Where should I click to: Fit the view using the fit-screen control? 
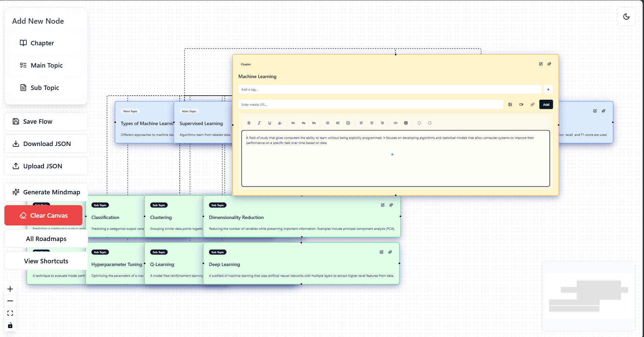[10, 313]
